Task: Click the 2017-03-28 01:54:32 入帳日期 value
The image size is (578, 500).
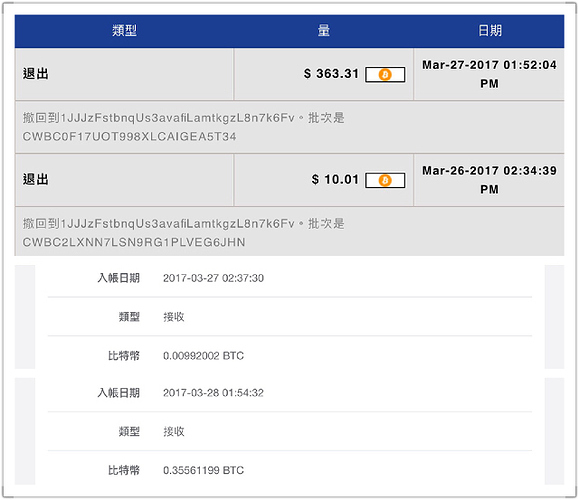Action: (x=213, y=393)
